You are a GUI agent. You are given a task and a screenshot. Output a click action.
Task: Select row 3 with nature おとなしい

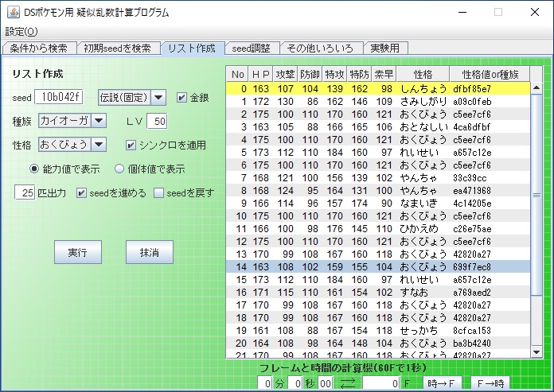[x=378, y=127]
